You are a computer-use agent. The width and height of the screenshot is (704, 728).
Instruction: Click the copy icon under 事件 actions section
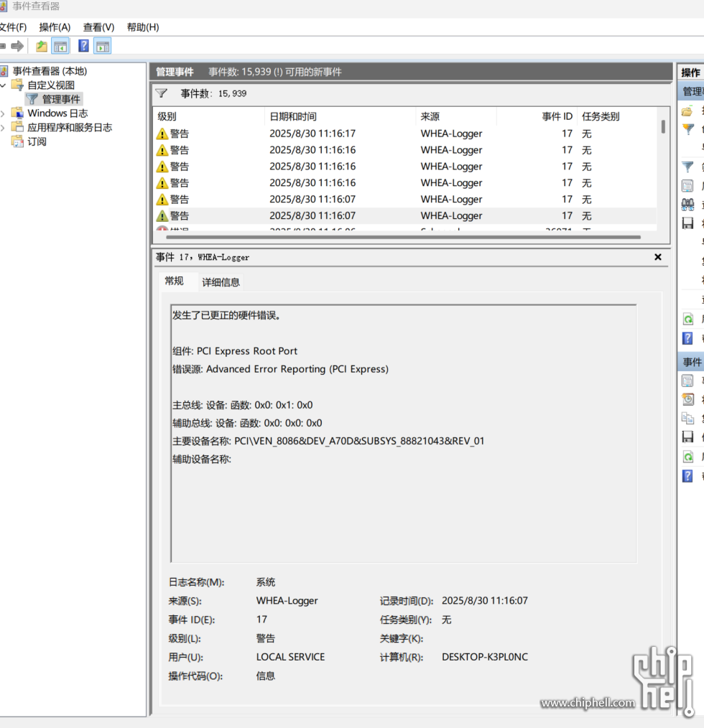click(687, 418)
